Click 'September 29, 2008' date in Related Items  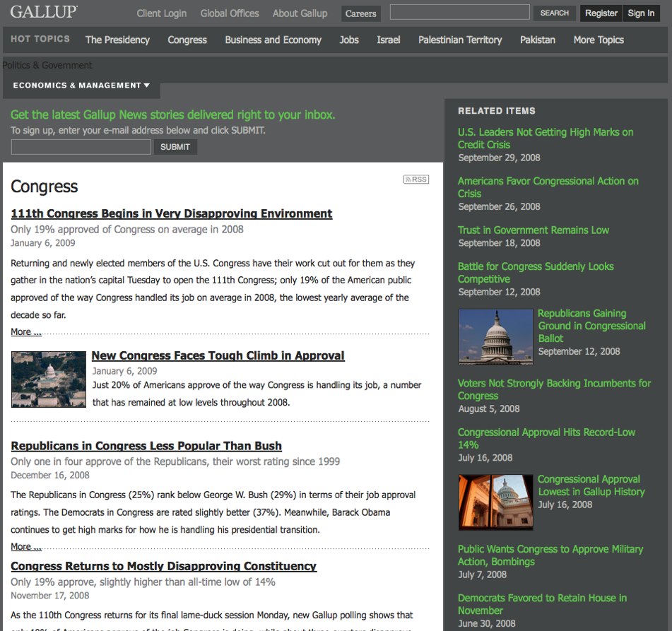pos(500,158)
